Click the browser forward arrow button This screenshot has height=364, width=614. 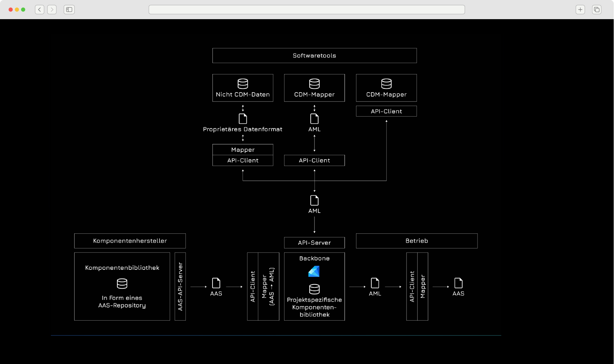pos(52,10)
